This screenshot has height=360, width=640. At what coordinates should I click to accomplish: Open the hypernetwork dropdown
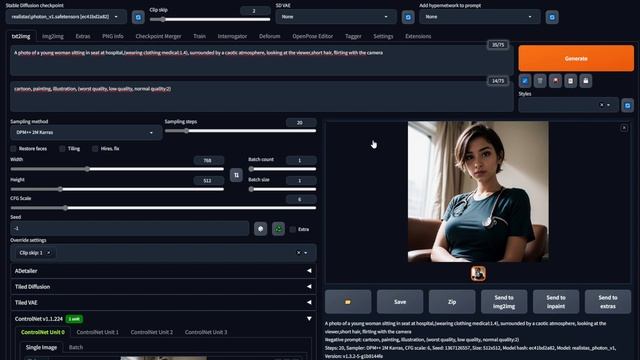[480, 17]
